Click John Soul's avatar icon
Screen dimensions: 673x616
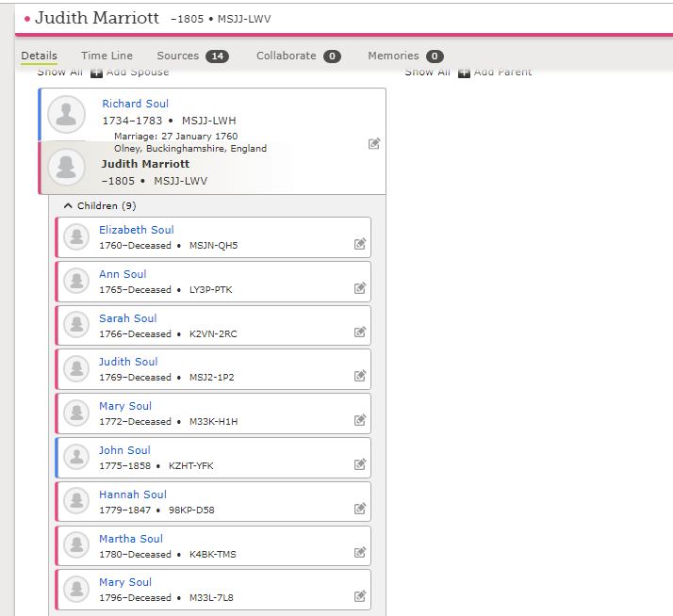point(76,457)
